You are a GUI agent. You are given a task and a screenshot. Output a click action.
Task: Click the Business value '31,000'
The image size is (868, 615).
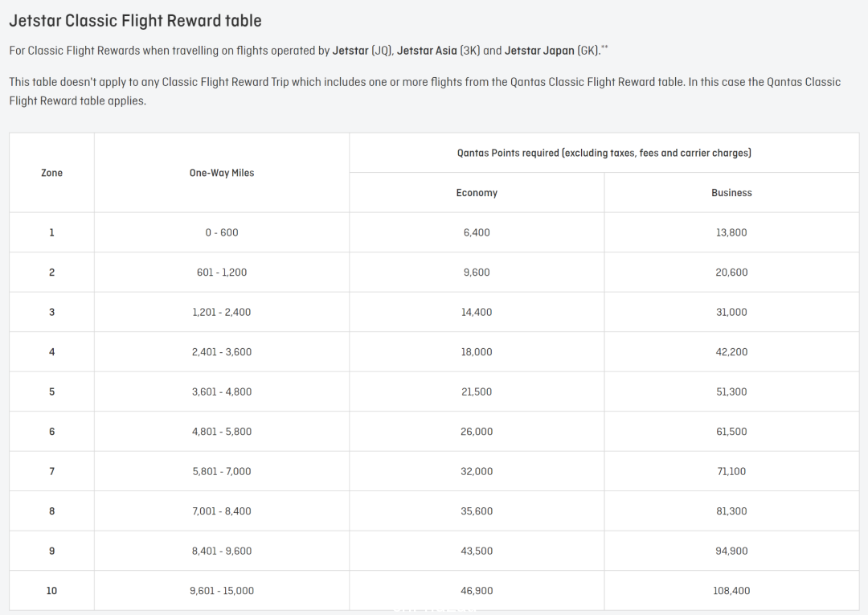point(731,312)
